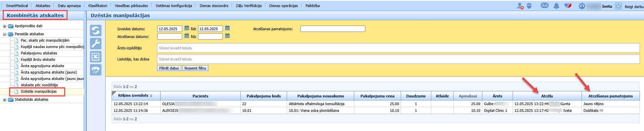The width and height of the screenshot is (644, 131).
Task: Click Beigt darbu to log out
Action: pyautogui.click(x=634, y=6)
